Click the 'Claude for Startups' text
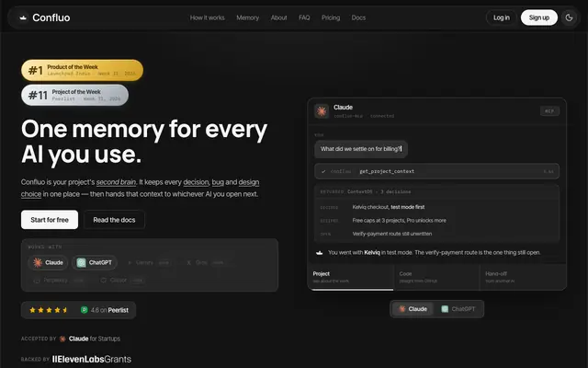Image resolution: width=588 pixels, height=368 pixels. (95, 339)
